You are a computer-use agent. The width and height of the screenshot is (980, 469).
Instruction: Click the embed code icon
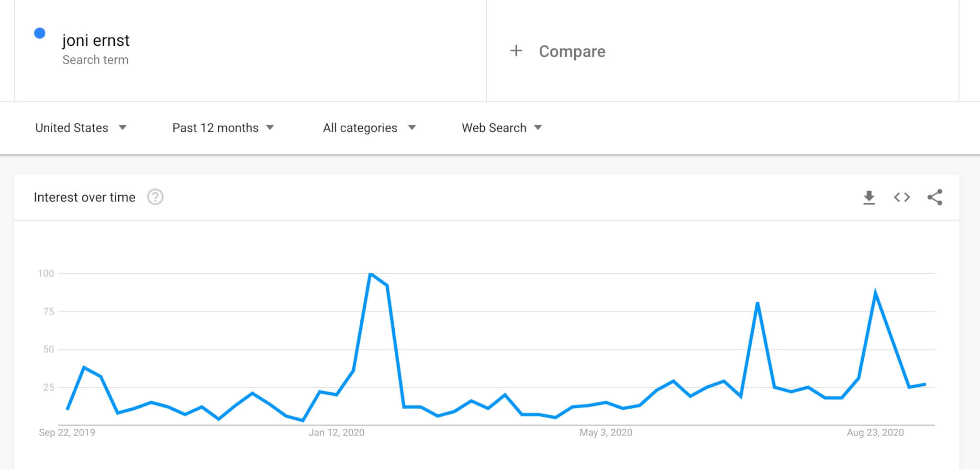[x=902, y=197]
